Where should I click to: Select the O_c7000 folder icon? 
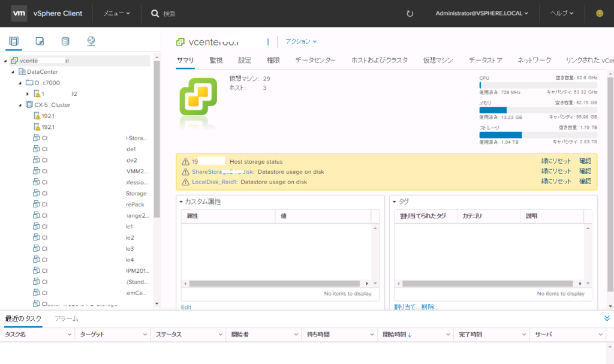29,83
